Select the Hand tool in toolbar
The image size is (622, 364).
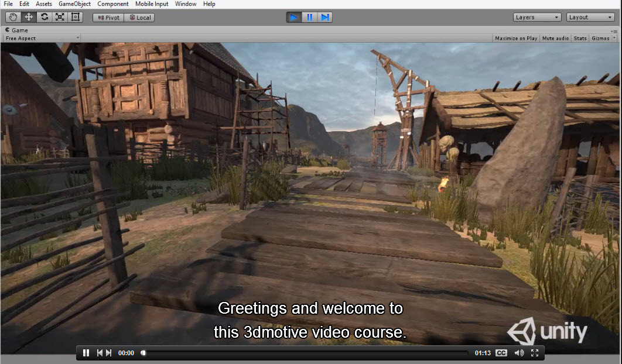coord(13,17)
